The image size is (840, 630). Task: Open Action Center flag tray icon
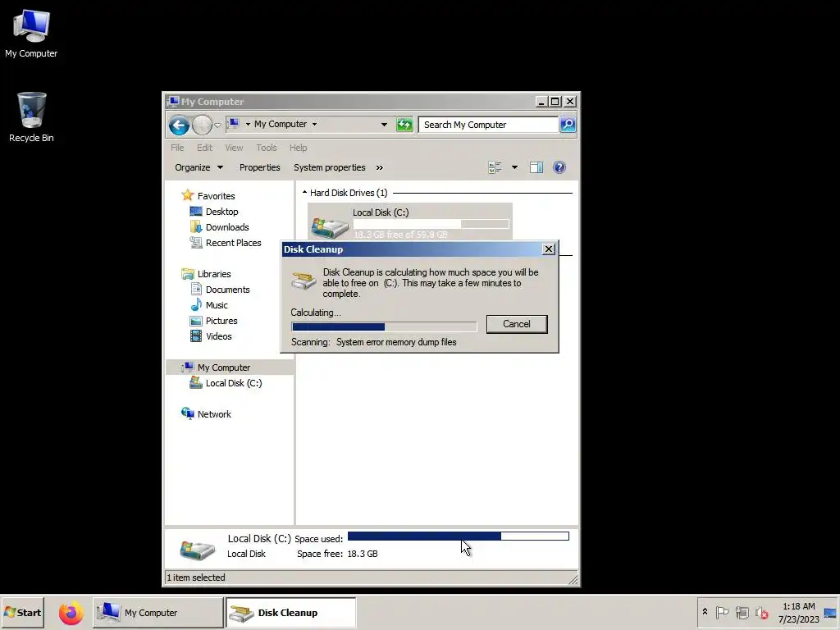coord(722,612)
